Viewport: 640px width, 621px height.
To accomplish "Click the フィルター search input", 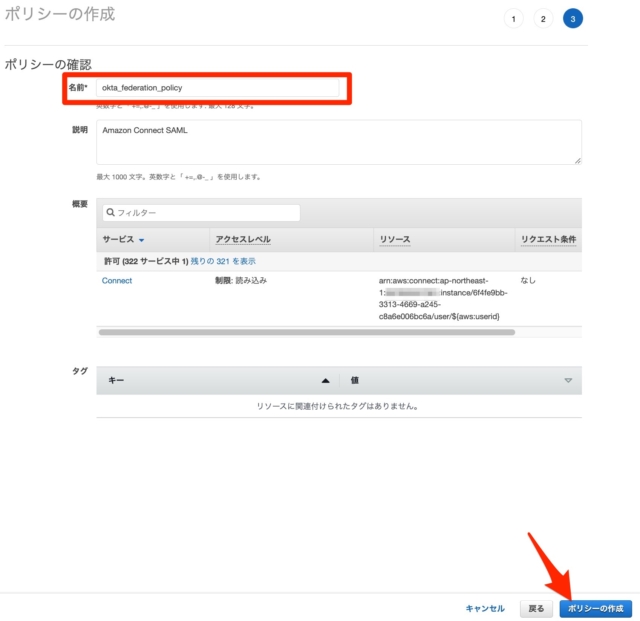I will coord(205,213).
